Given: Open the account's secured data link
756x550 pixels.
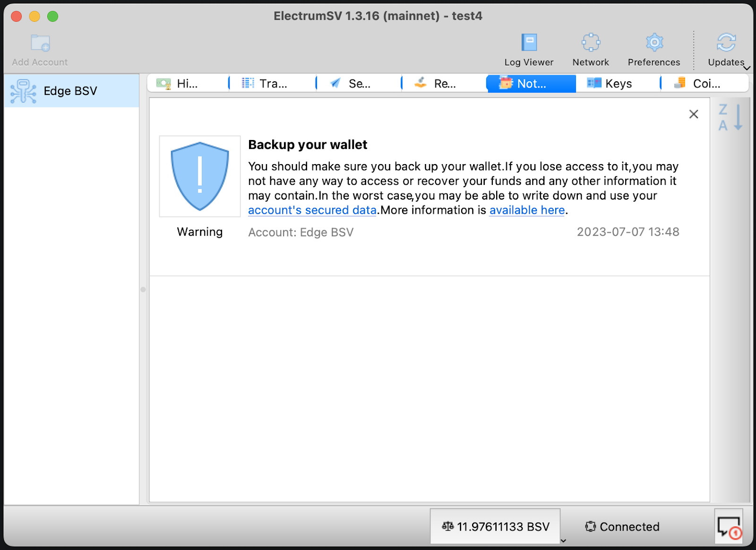Looking at the screenshot, I should coord(312,210).
